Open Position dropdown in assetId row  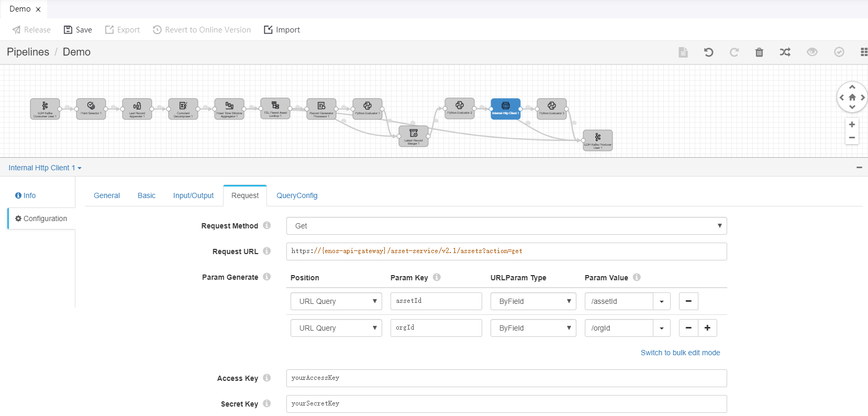[x=336, y=301]
